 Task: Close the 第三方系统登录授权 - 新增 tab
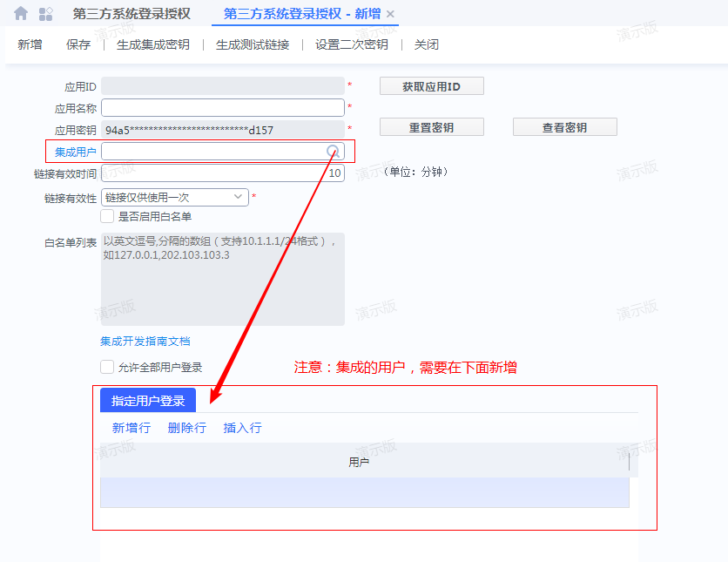click(390, 14)
